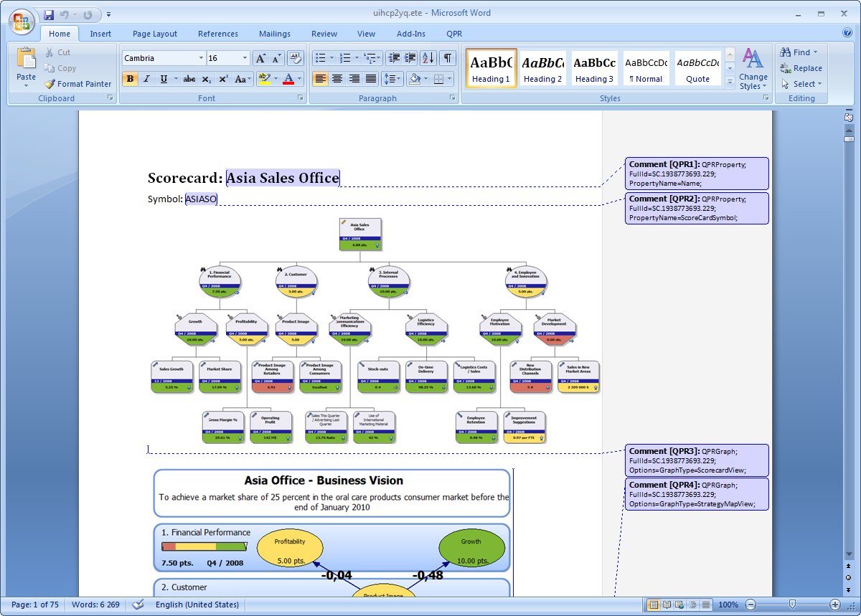Switch to the Insert tab

pos(100,34)
